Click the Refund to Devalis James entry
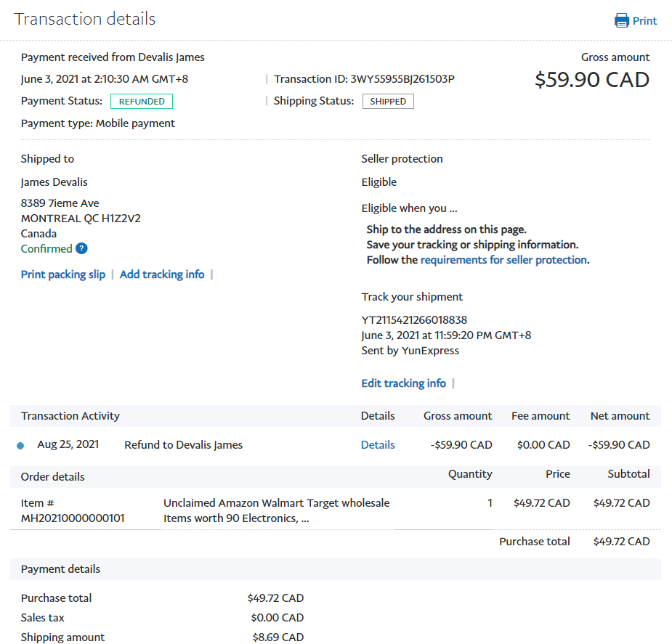Viewport: 672px width, 644px height. click(183, 445)
